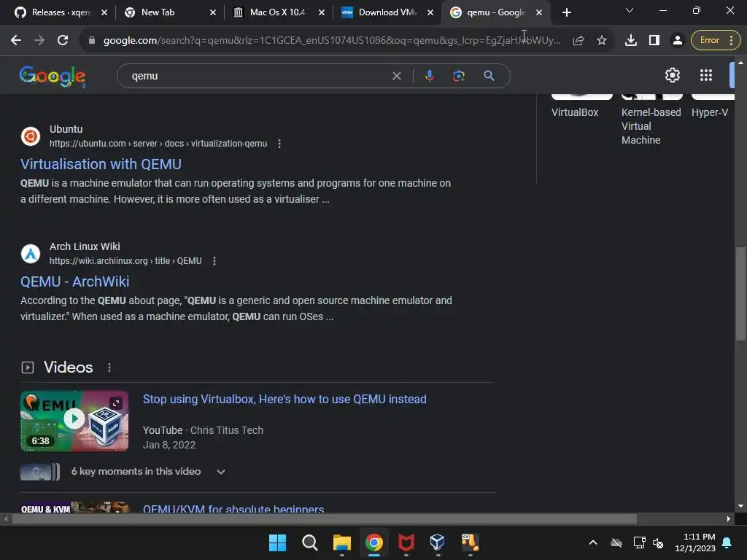747x560 pixels.
Task: Close the Download VMware tab
Action: (430, 12)
